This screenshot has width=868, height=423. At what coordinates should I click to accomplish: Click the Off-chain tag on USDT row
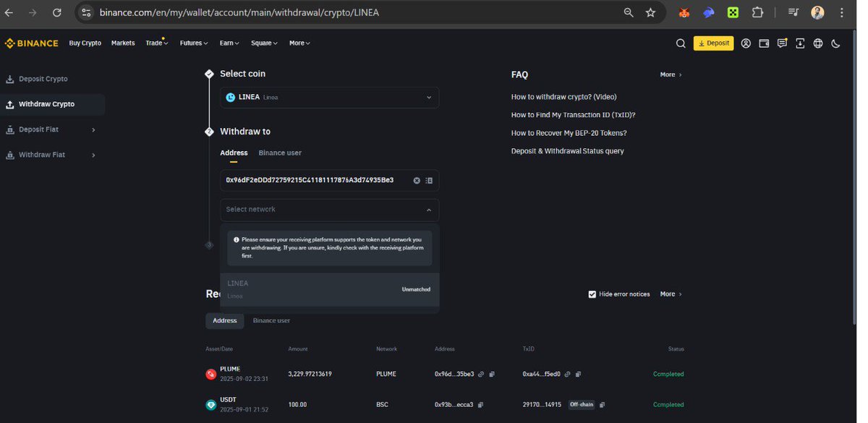[x=581, y=405]
